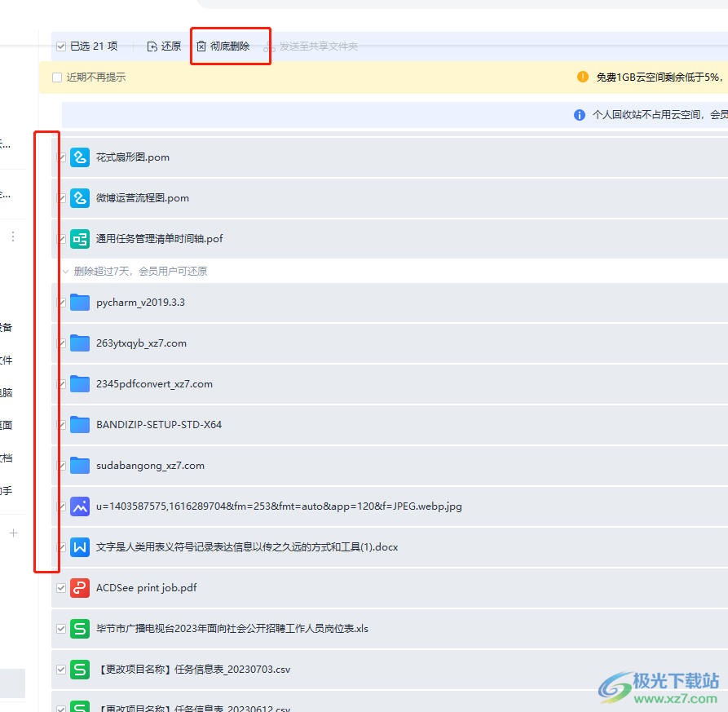Click the 通用任务管理清单时间轴.pof flowchart icon

(79, 239)
